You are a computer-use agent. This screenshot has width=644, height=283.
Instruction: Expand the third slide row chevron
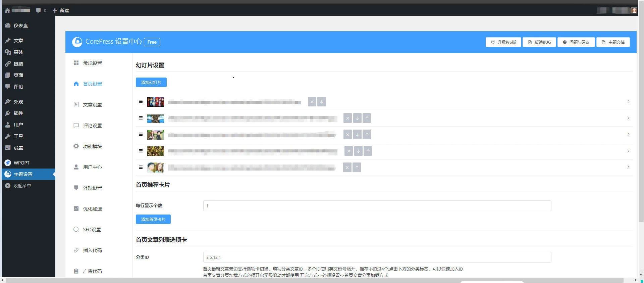628,135
